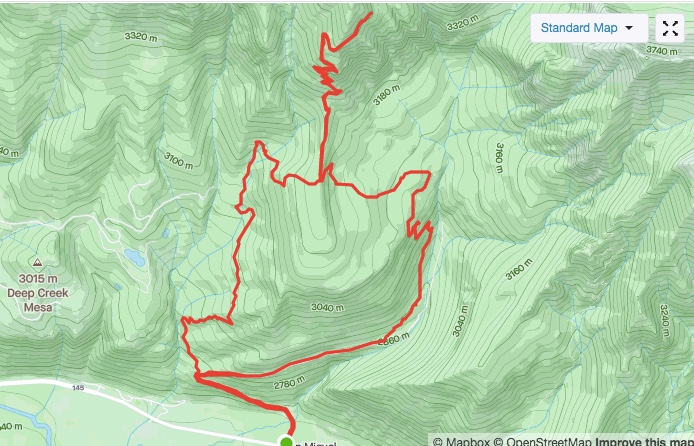Screen dimensions: 694x446
Task: Click the 3180 m contour label
Action: click(386, 95)
